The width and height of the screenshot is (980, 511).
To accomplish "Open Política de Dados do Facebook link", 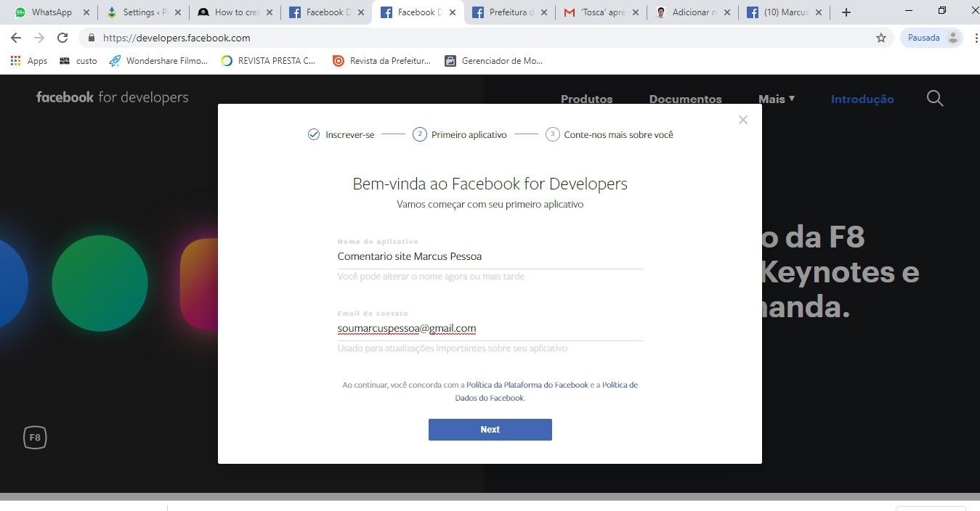I will click(x=546, y=391).
